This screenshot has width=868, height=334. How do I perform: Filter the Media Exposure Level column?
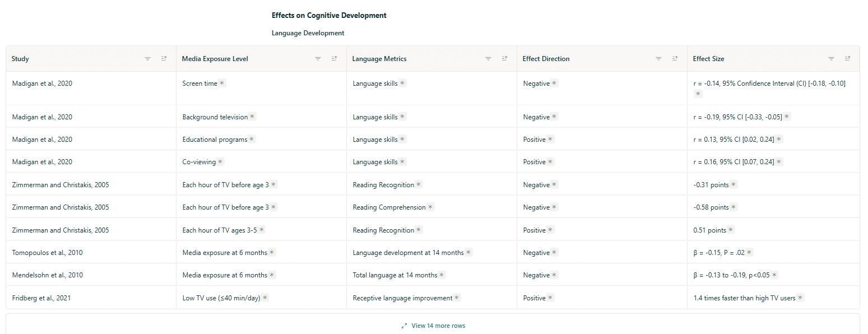point(318,59)
